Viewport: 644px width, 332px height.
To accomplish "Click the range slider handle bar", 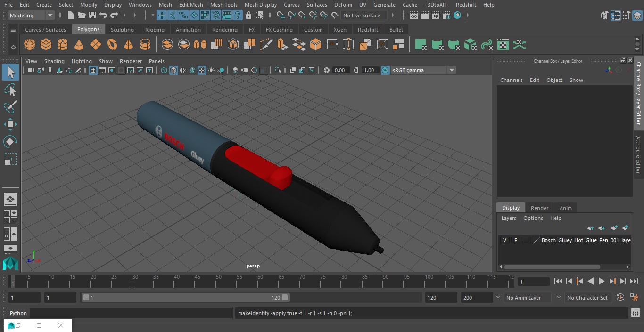I will click(185, 298).
